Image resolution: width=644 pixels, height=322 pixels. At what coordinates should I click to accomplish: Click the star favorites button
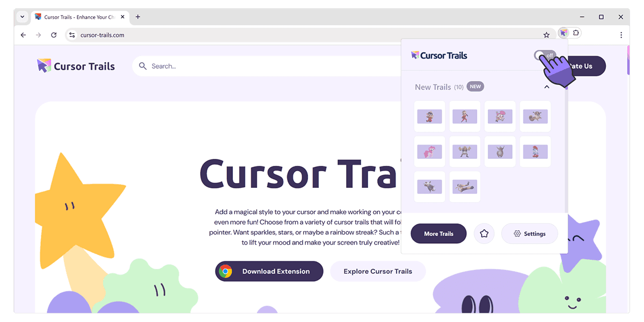tap(484, 233)
